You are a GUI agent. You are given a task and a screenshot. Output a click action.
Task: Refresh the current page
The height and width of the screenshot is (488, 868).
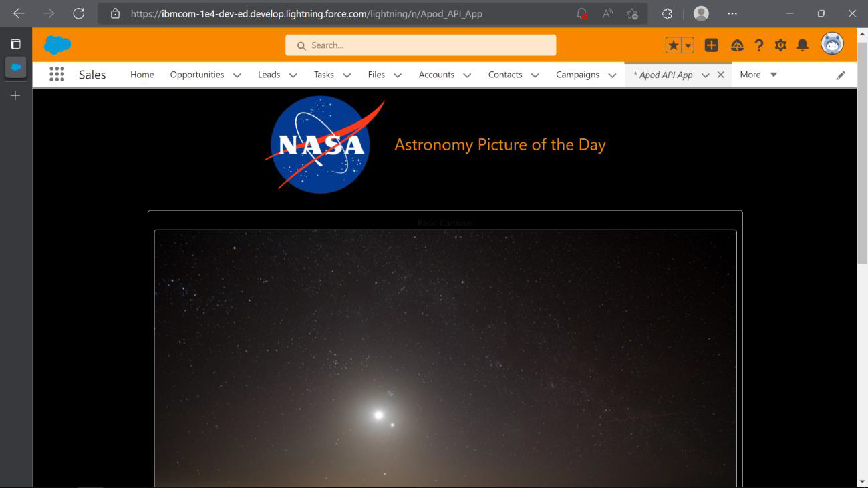78,13
